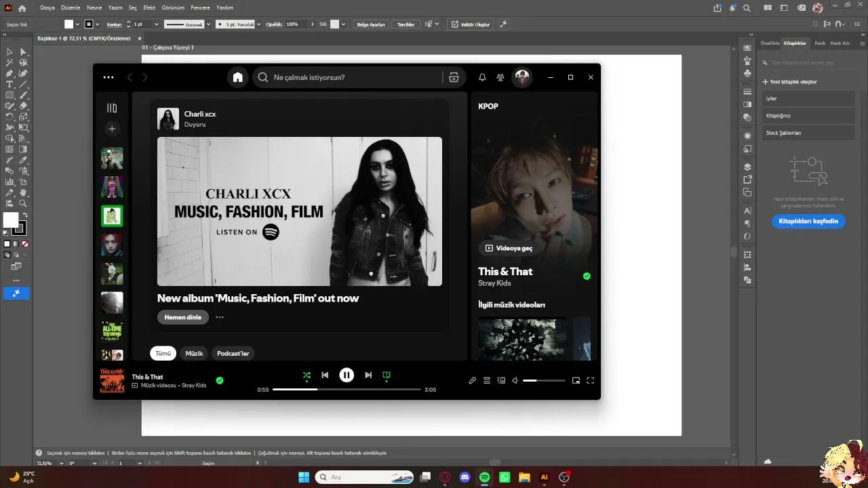
Task: Open Spotify Friend Activity icon
Action: [x=500, y=77]
